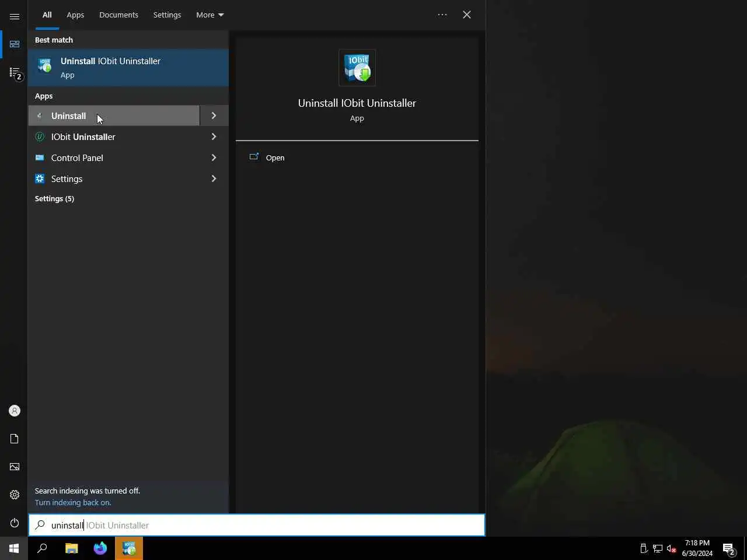The width and height of the screenshot is (747, 560).
Task: Select the IObit Uninstaller app result
Action: [114, 136]
